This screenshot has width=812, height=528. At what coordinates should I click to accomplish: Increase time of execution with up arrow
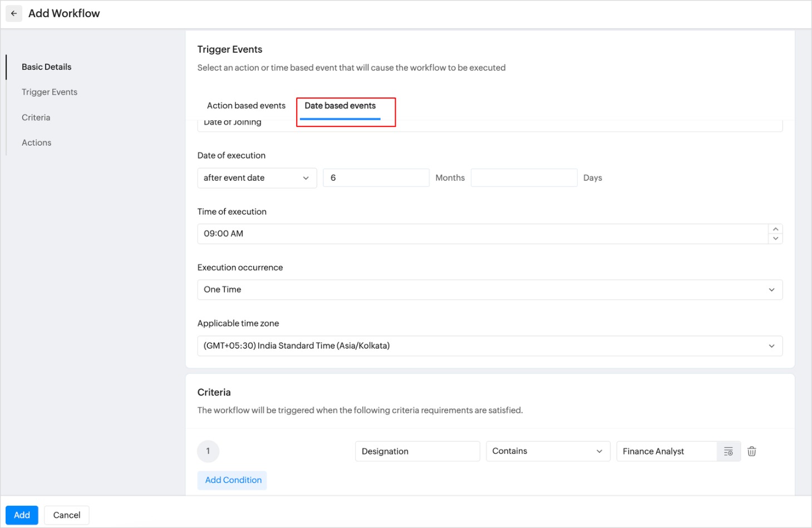point(775,229)
